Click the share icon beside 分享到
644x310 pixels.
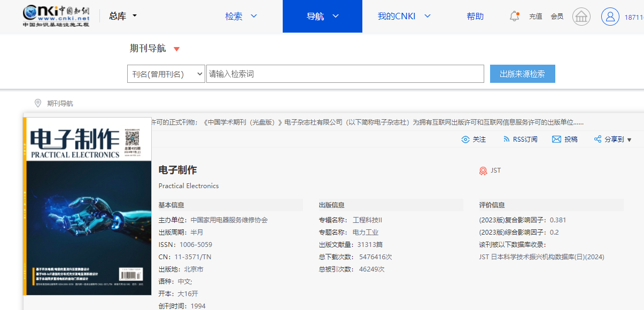[598, 139]
